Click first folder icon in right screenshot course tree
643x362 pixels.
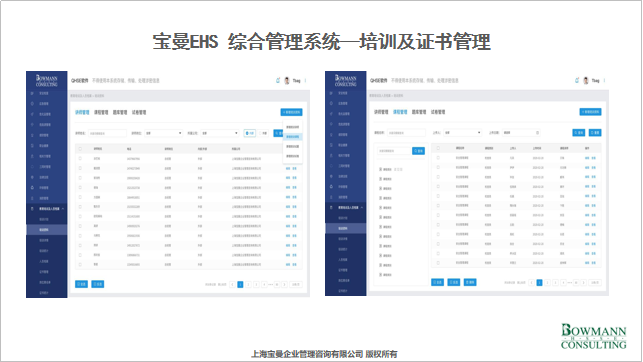pos(381,169)
